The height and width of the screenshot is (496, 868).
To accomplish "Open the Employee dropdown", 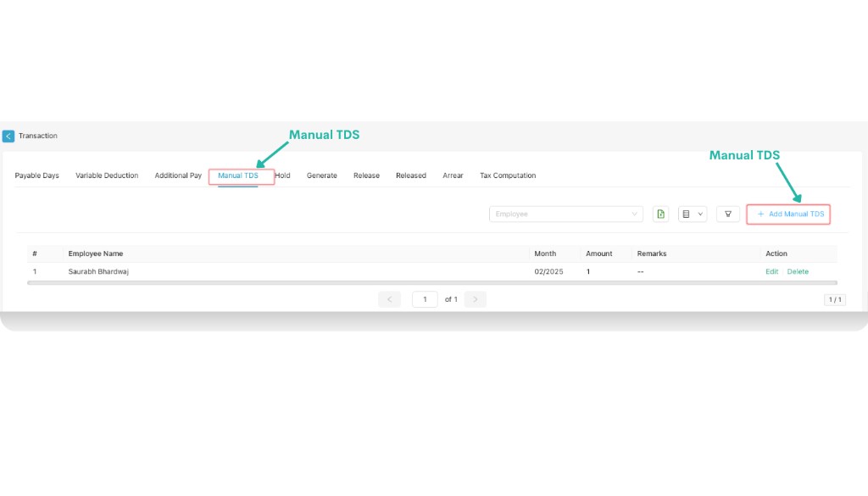I will [565, 215].
